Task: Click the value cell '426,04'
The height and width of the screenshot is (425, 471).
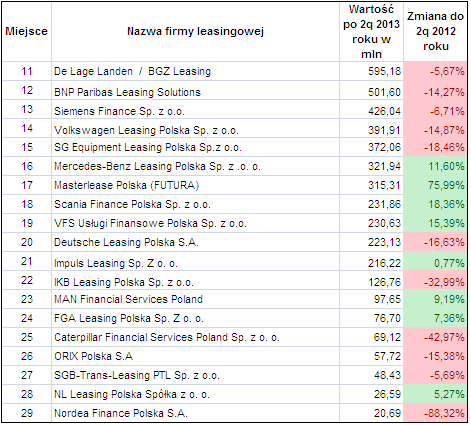Action: (x=371, y=109)
